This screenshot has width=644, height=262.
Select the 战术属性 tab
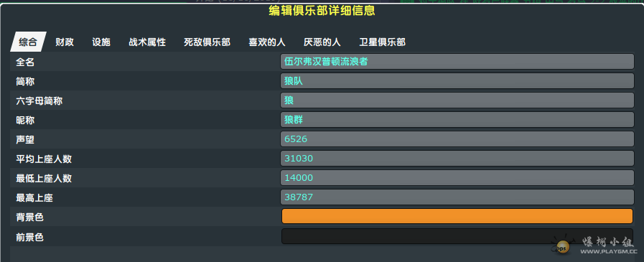point(147,42)
